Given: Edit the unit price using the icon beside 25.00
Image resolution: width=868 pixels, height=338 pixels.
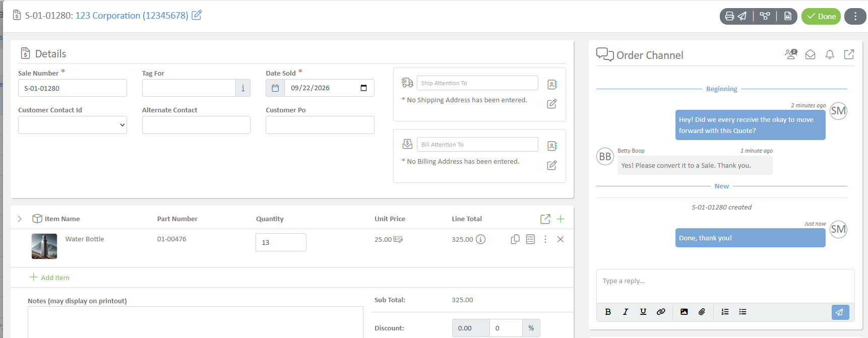Looking at the screenshot, I should (x=398, y=239).
